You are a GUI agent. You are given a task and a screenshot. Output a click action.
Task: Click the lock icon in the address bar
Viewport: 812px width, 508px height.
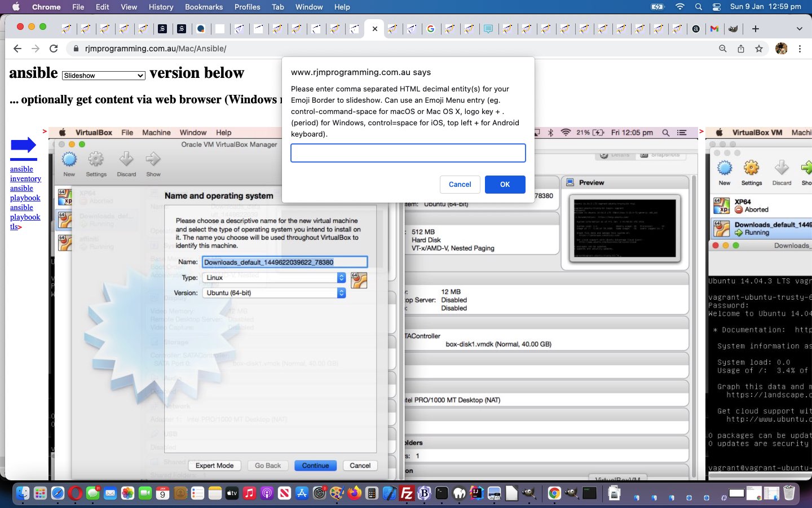click(76, 49)
